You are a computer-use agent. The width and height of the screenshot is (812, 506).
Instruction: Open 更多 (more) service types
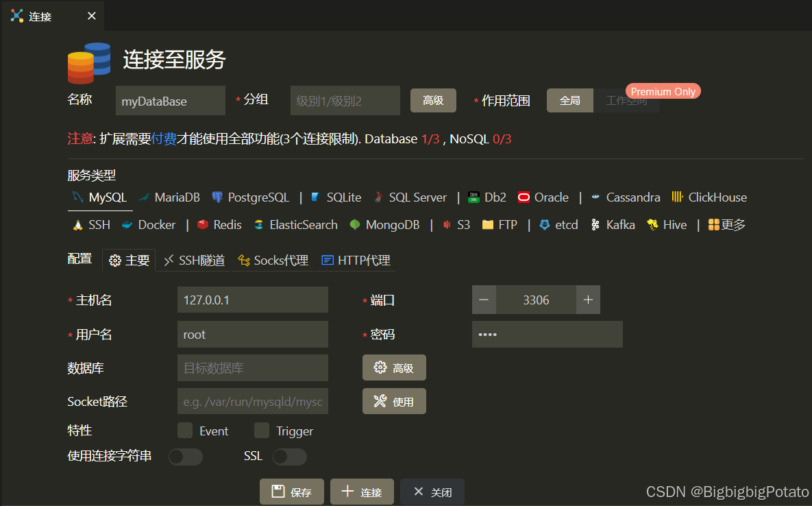coord(727,225)
